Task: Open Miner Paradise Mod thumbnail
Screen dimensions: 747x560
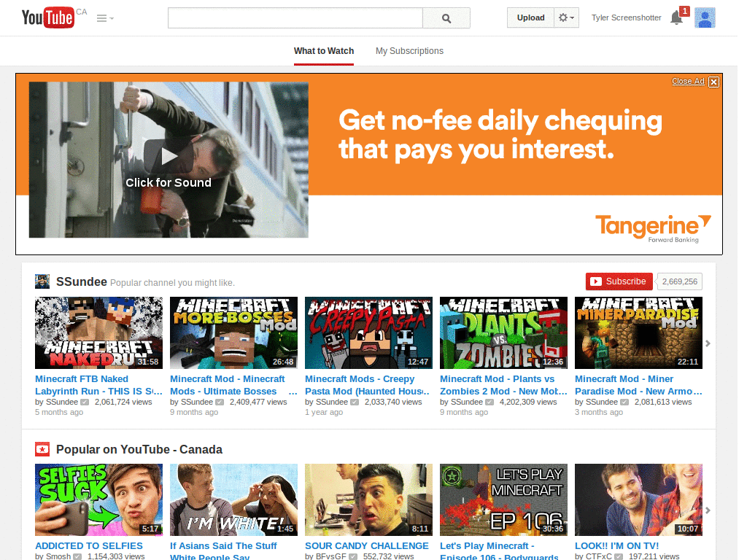Action: pyautogui.click(x=638, y=332)
